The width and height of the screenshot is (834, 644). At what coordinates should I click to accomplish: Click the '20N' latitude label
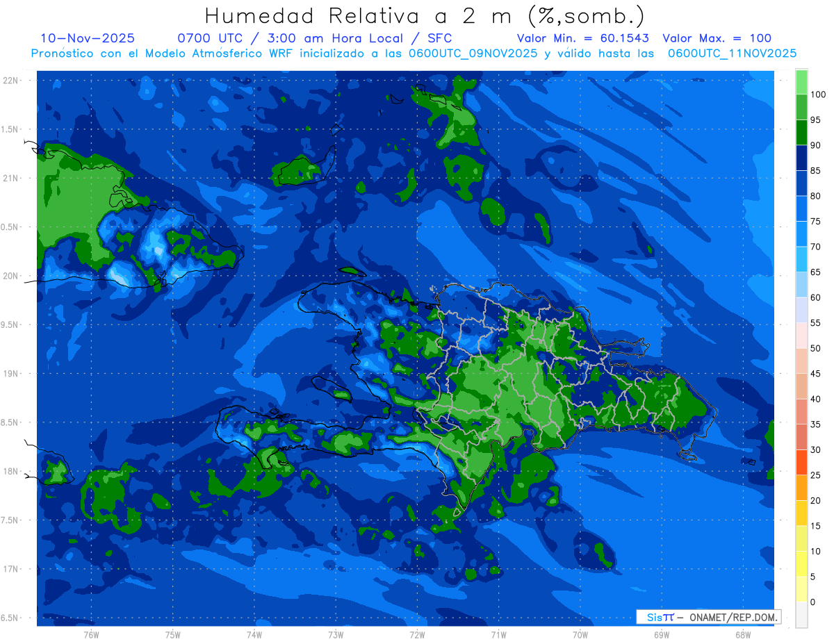coord(11,276)
